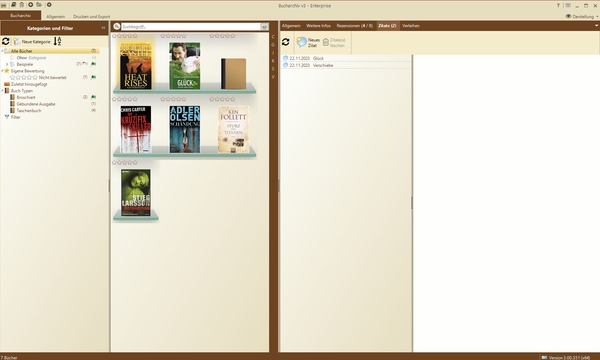Click the Zitat(e) löschen trash icon
Screen dimensions: 600x360
click(326, 42)
